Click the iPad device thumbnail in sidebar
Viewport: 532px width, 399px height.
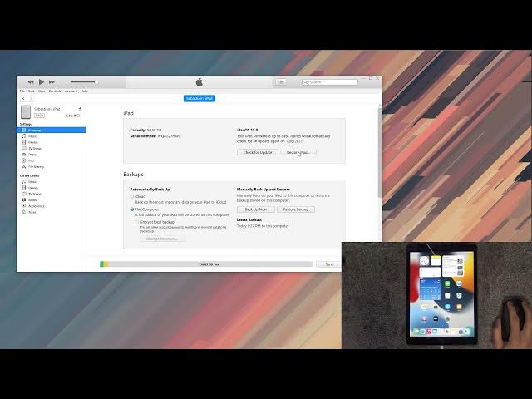pos(26,112)
